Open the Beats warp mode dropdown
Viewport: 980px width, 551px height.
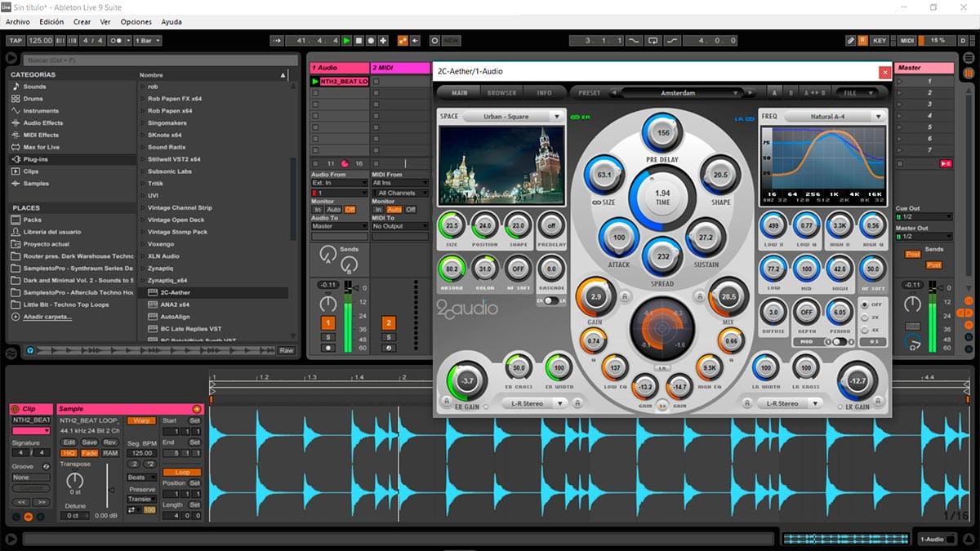(141, 478)
